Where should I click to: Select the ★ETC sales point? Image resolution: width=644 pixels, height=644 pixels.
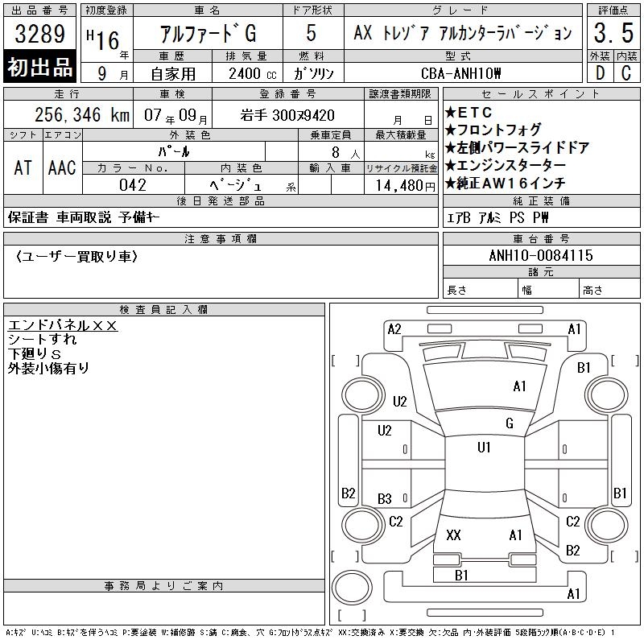coord(469,112)
